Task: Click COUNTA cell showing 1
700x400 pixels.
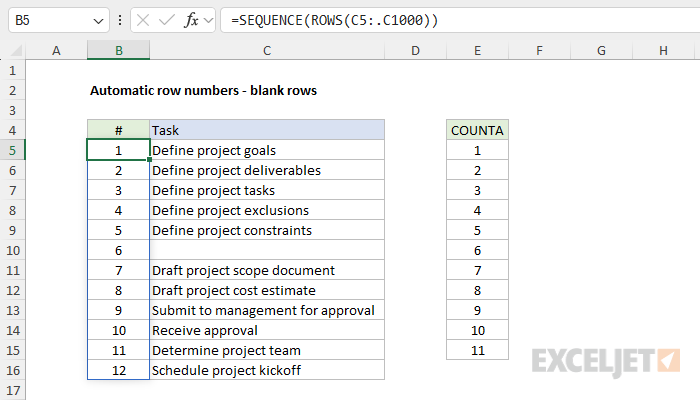Action: tap(477, 150)
